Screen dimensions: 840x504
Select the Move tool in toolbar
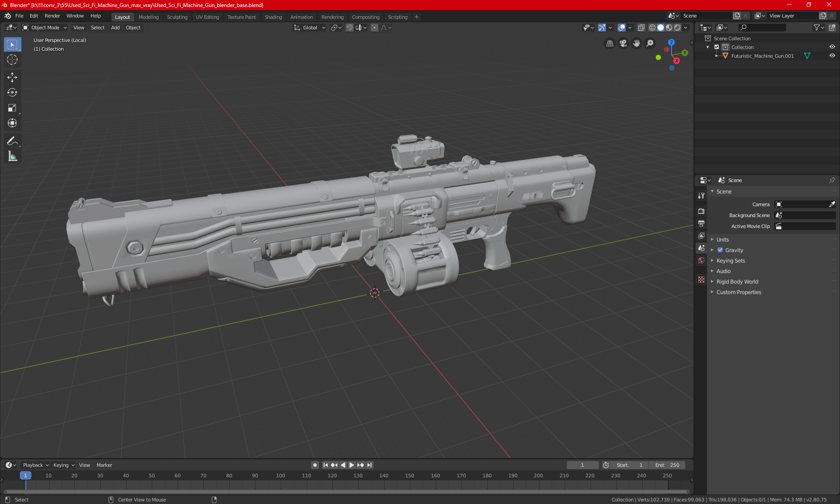(12, 77)
